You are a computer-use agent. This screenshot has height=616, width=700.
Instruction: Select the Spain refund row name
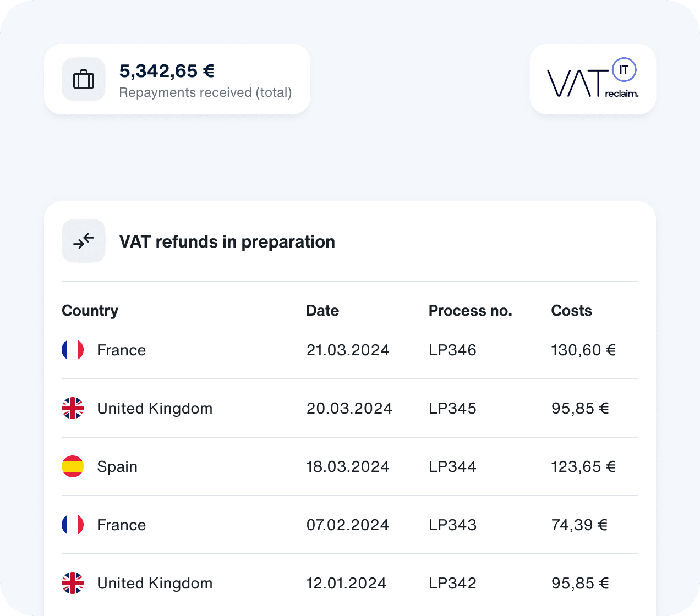[117, 467]
